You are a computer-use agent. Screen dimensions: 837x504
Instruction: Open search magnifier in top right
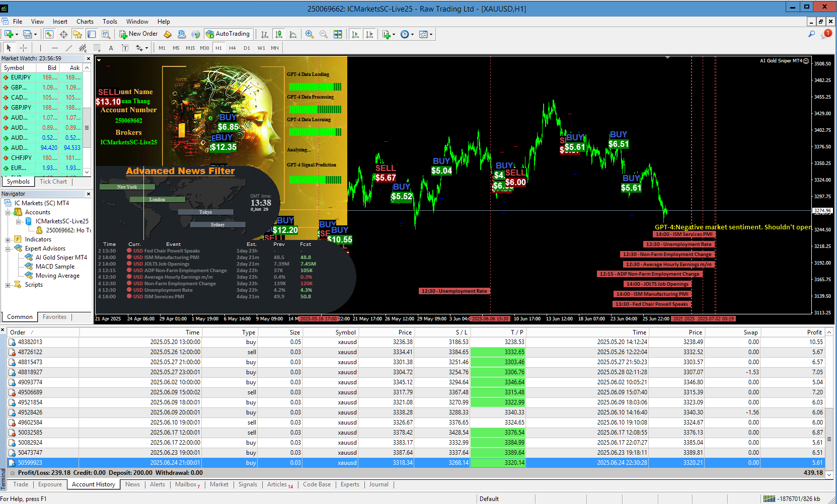coord(811,34)
